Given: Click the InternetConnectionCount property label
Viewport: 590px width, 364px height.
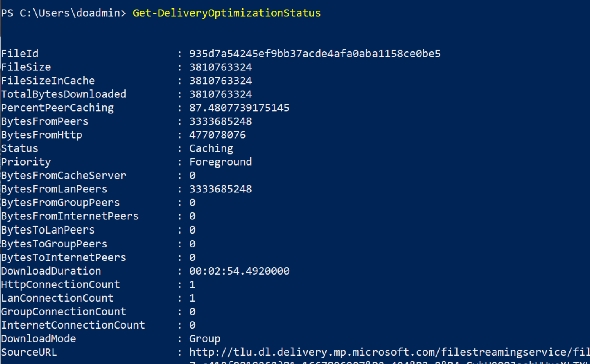Looking at the screenshot, I should pyautogui.click(x=73, y=325).
